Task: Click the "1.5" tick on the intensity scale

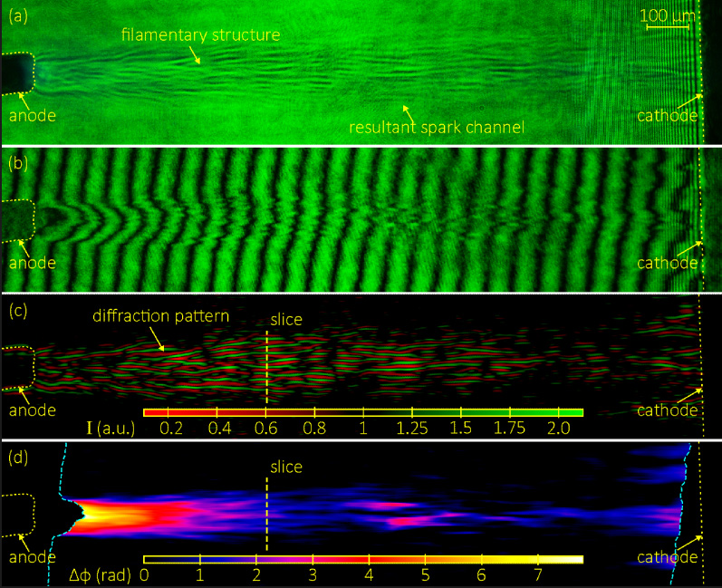Action: click(460, 429)
